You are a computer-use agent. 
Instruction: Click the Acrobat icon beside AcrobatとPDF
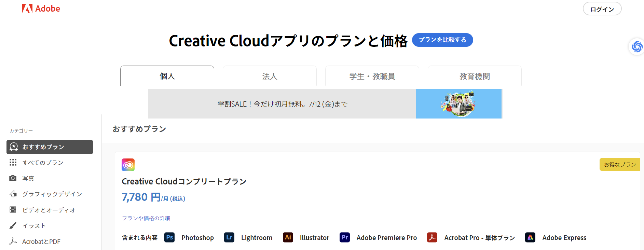(13, 241)
